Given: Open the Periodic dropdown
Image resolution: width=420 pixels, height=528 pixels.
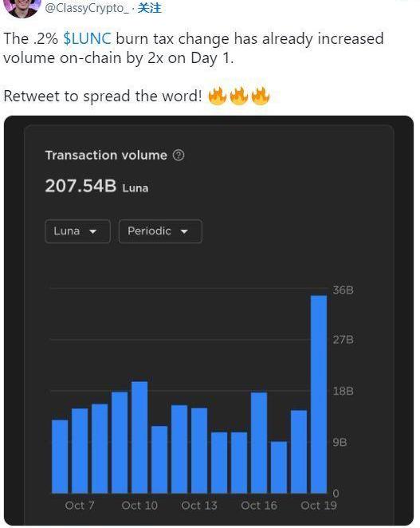Looking at the screenshot, I should [160, 231].
